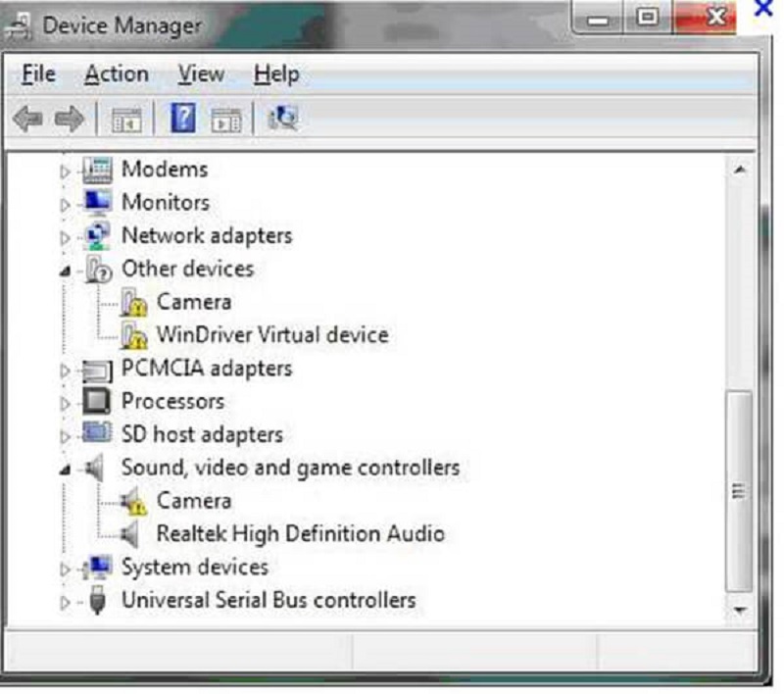Select Realtek High Definition Audio device
The image size is (784, 694).
(x=300, y=534)
